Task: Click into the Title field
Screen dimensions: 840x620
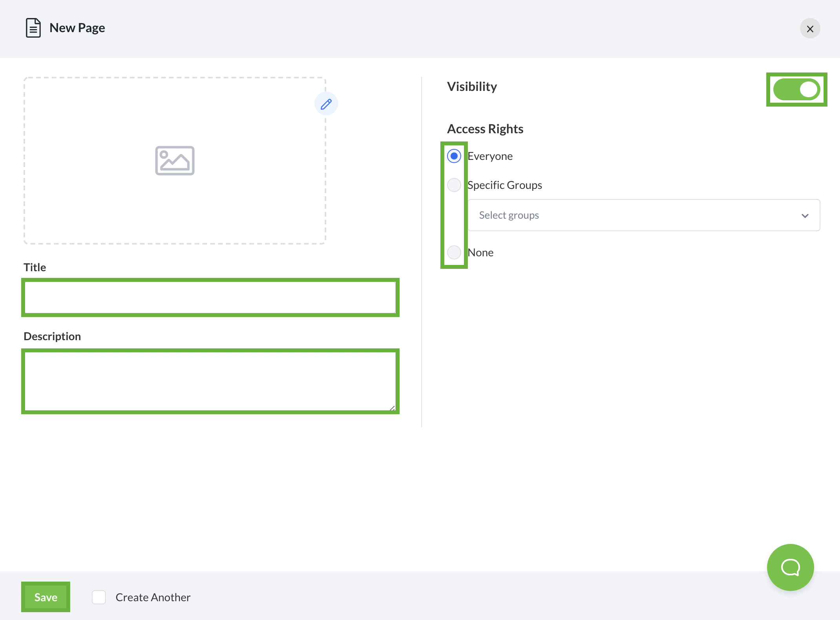Action: (210, 297)
